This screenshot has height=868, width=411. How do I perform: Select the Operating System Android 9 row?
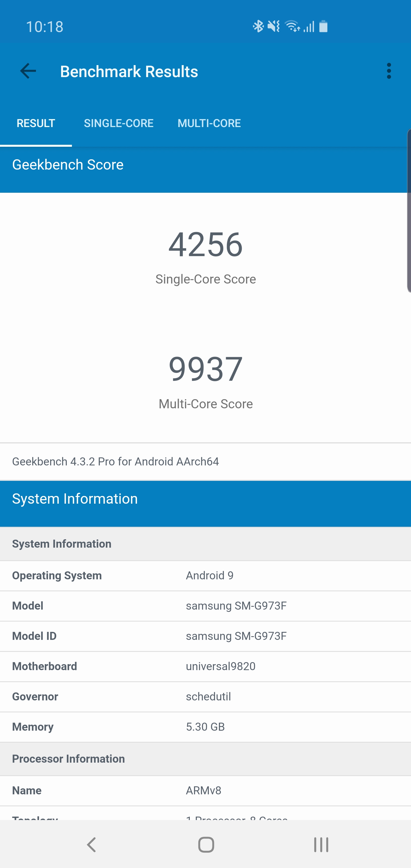(205, 576)
